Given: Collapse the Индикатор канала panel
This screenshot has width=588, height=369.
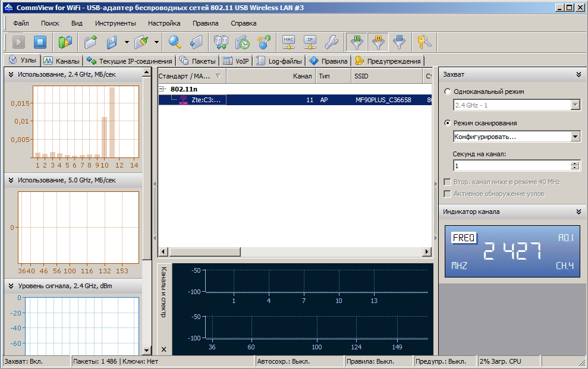Looking at the screenshot, I should [578, 212].
